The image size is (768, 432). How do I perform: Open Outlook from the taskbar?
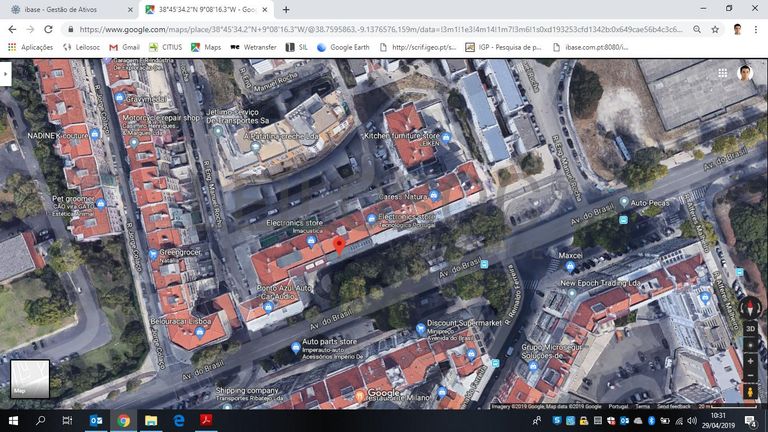pyautogui.click(x=96, y=420)
